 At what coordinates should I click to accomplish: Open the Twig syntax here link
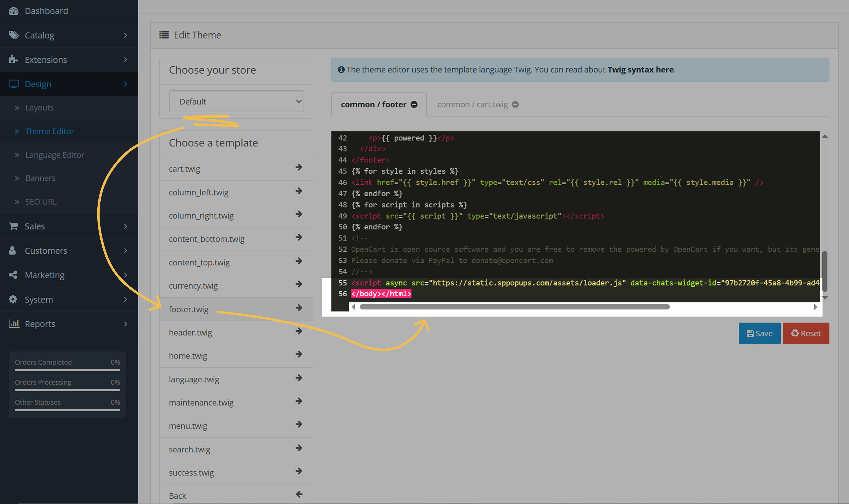pyautogui.click(x=640, y=70)
